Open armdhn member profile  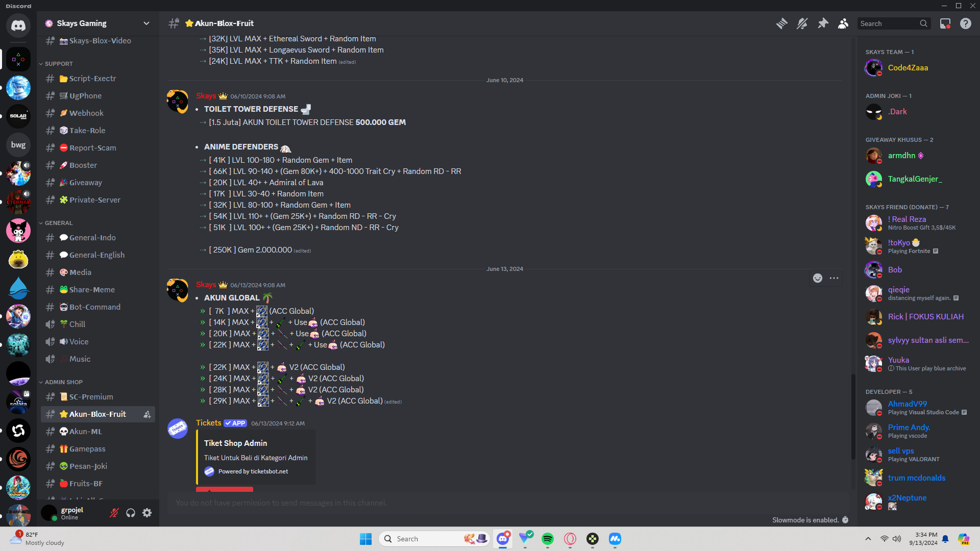point(915,156)
